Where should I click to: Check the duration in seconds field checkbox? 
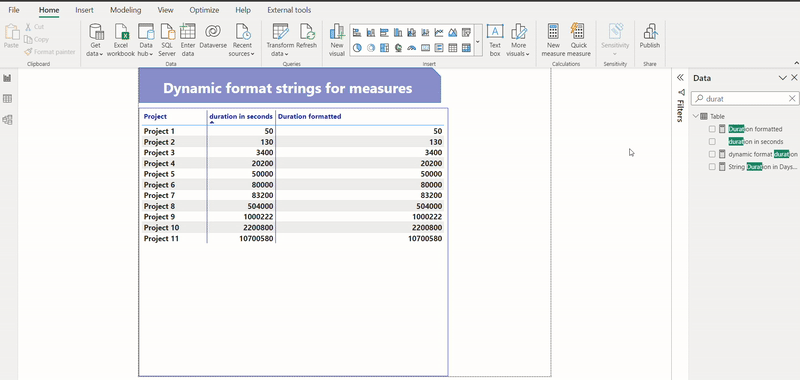coord(712,141)
